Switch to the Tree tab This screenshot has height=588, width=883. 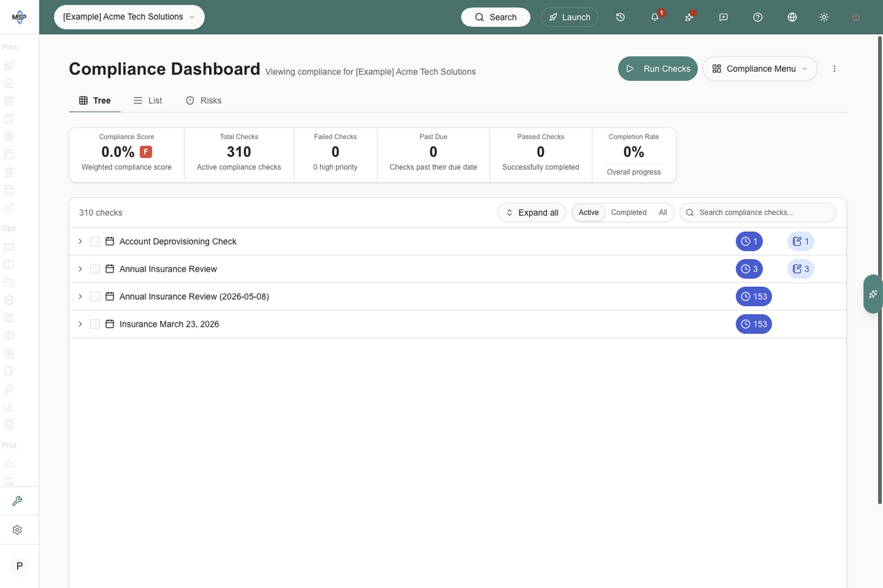pyautogui.click(x=95, y=101)
